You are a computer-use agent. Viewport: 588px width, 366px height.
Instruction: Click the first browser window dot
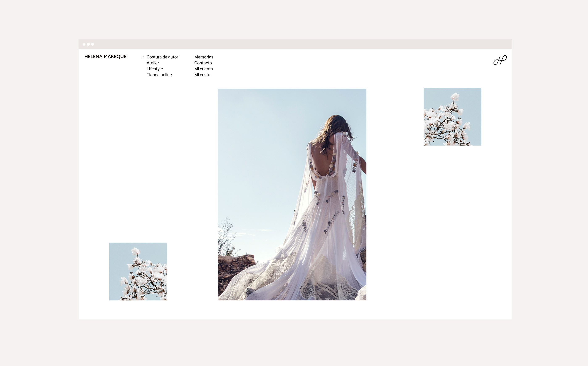coord(84,44)
